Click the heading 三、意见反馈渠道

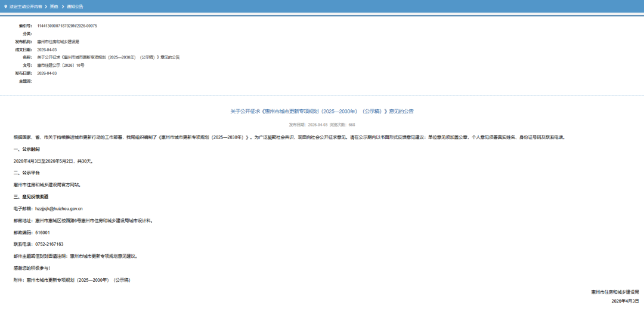(x=31, y=196)
